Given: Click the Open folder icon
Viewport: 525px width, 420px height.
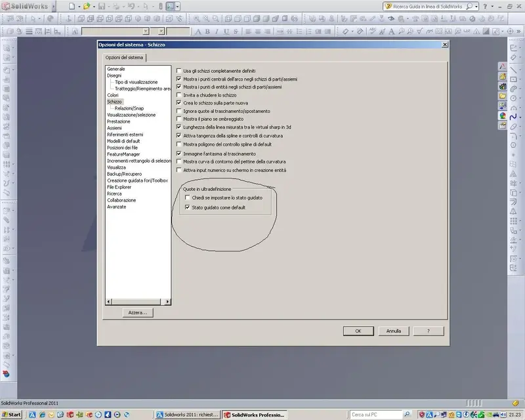Looking at the screenshot, I should [x=87, y=6].
